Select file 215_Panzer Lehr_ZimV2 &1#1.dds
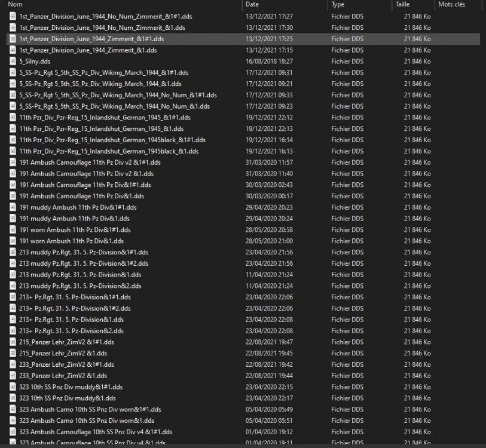The width and height of the screenshot is (486, 448). pyautogui.click(x=66, y=342)
